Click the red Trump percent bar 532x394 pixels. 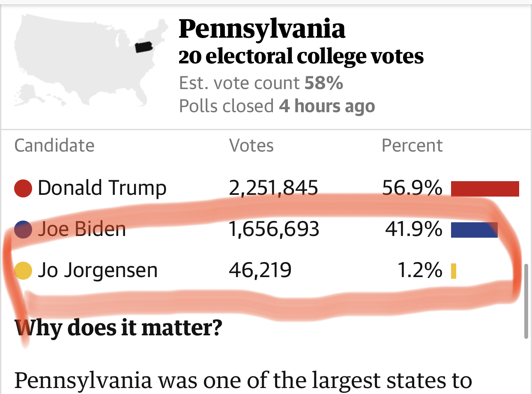(485, 189)
